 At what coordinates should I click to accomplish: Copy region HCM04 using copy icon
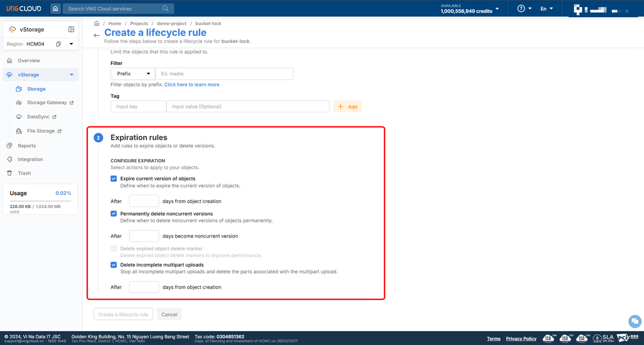point(58,44)
